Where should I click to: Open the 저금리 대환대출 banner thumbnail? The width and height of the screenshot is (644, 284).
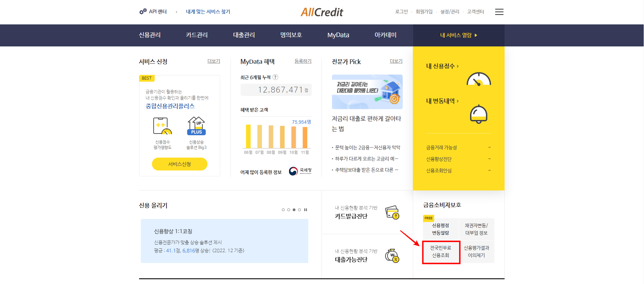click(x=367, y=92)
